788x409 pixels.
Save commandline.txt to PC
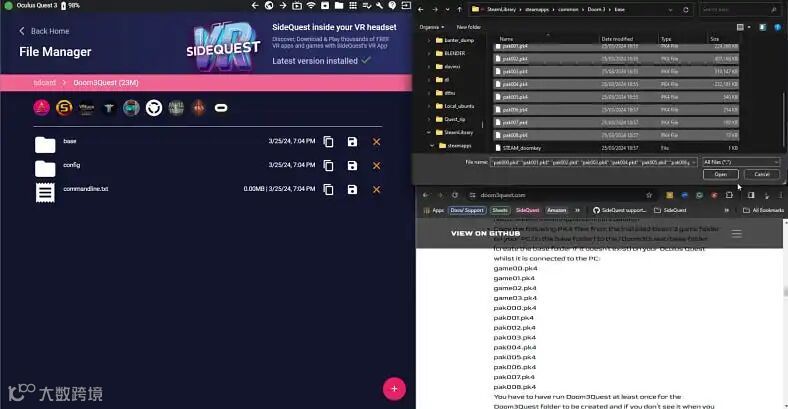tap(352, 189)
